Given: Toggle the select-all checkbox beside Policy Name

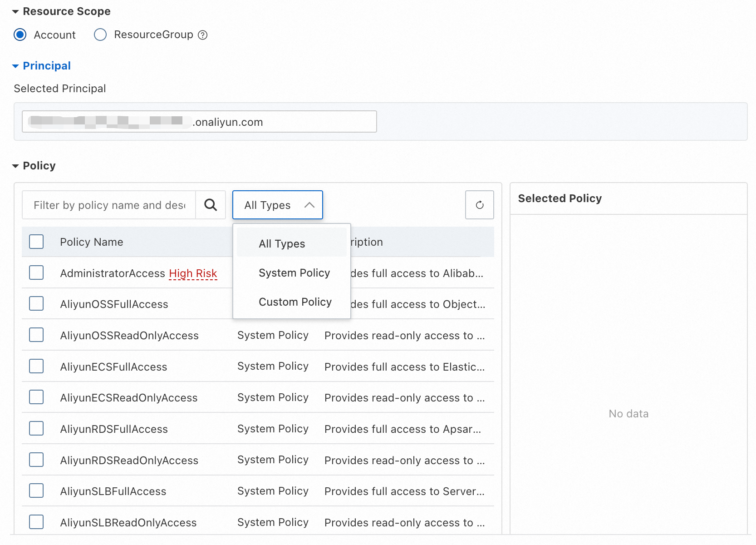Looking at the screenshot, I should click(36, 242).
